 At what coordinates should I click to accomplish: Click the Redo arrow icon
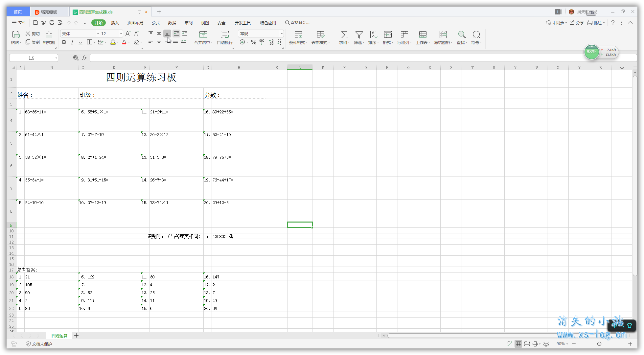click(x=76, y=23)
